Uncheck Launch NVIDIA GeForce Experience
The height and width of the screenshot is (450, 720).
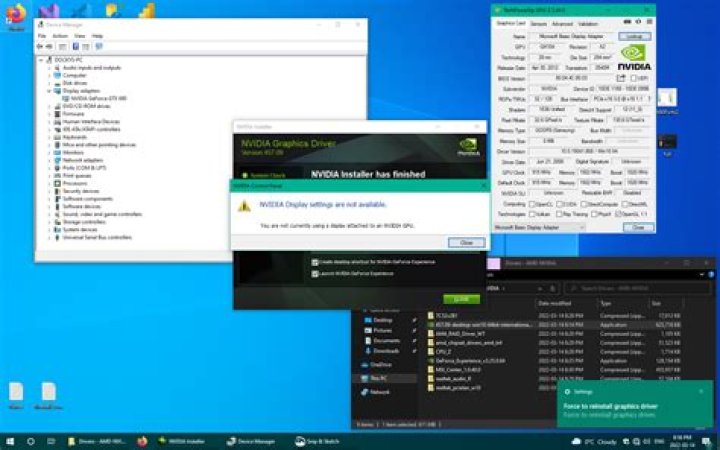(315, 274)
